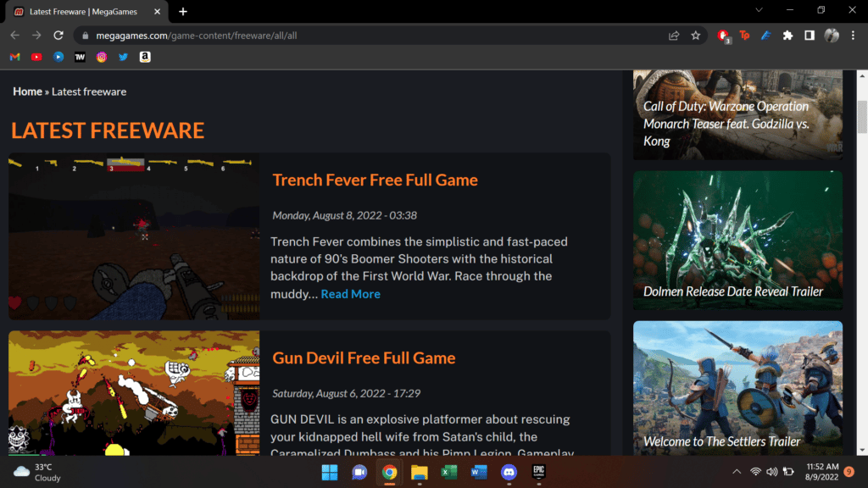
Task: Open the hidden icons tray chevron
Action: pos(736,472)
